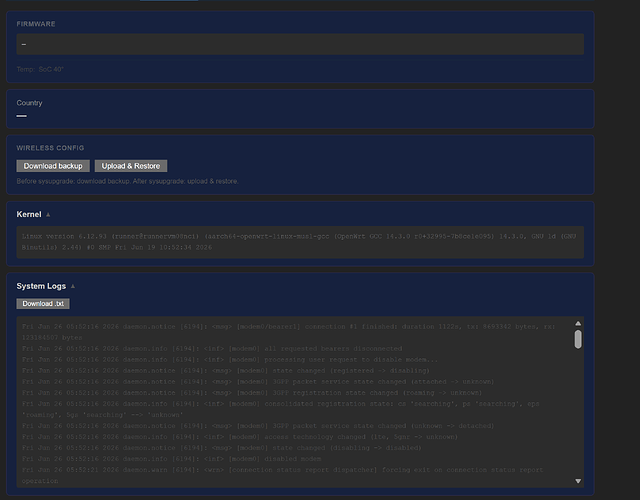Click the log line 'state changed (disabling -> disabled)'
This screenshot has height=500, width=640.
[221, 448]
